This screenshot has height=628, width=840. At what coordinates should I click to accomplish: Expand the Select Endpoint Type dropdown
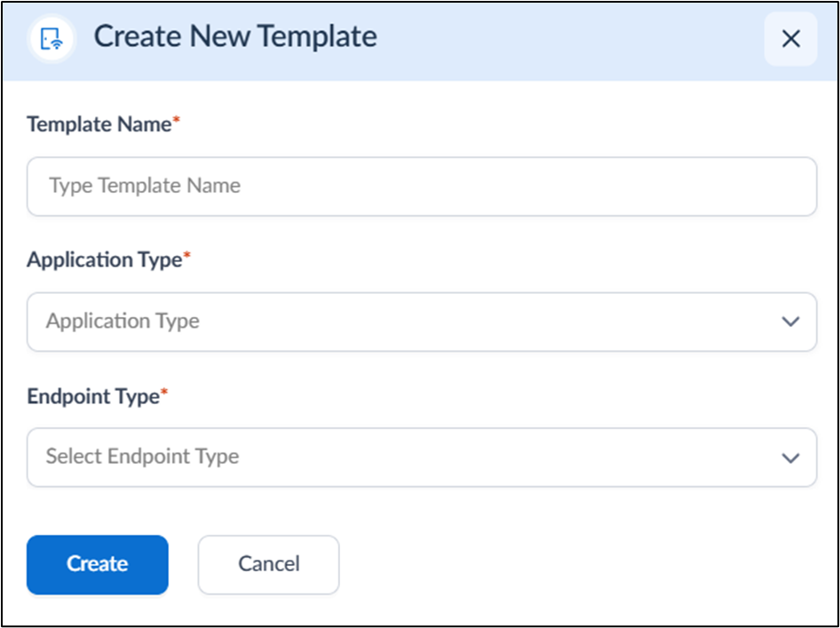(x=422, y=457)
